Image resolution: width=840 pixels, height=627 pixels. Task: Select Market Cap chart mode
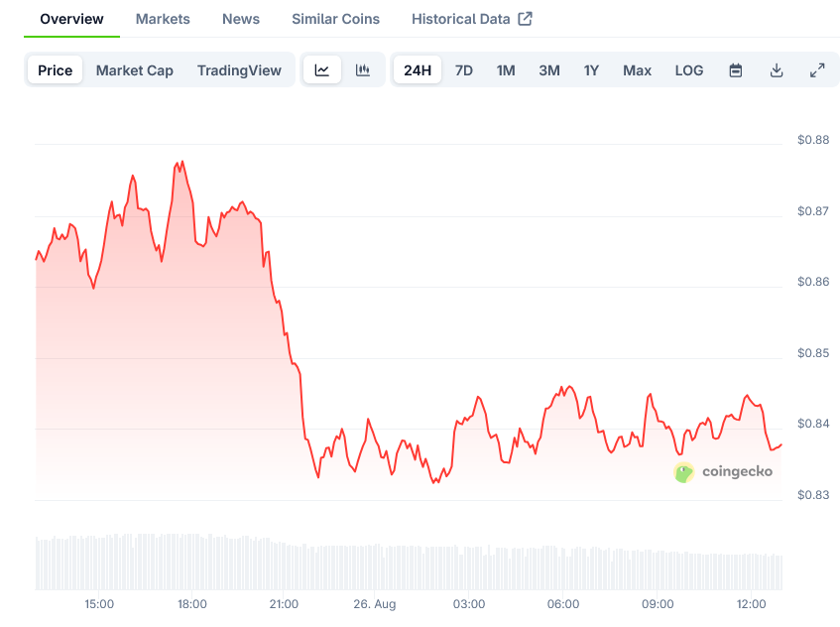(x=135, y=70)
